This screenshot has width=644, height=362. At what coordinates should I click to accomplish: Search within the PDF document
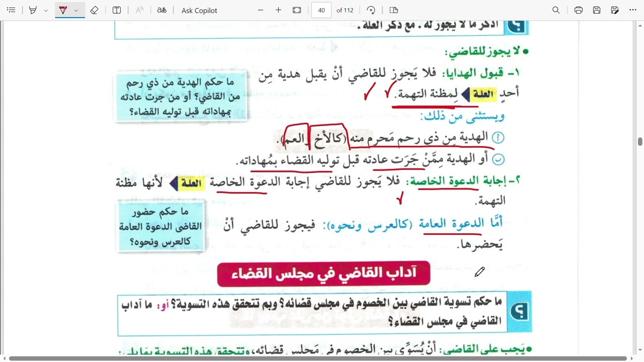click(x=556, y=10)
